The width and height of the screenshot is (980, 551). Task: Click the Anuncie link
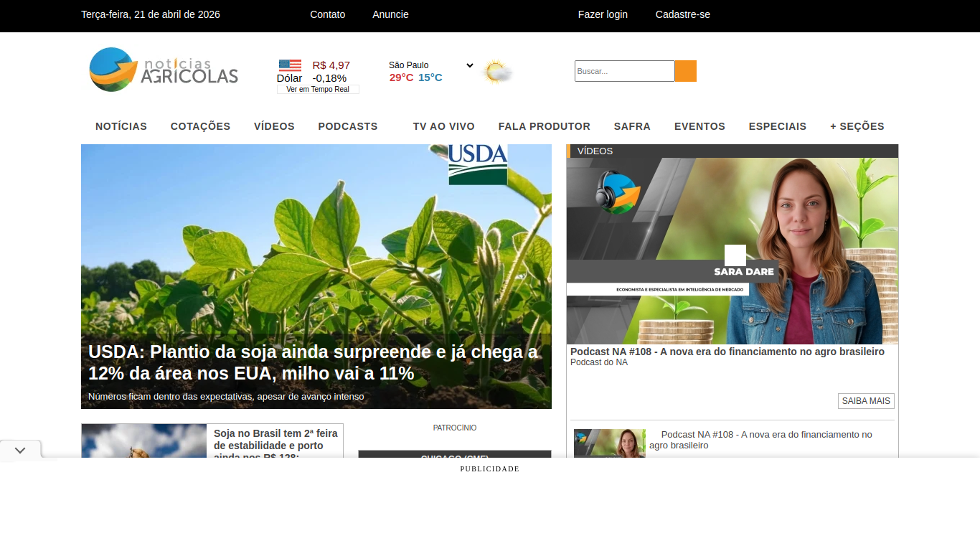point(390,14)
